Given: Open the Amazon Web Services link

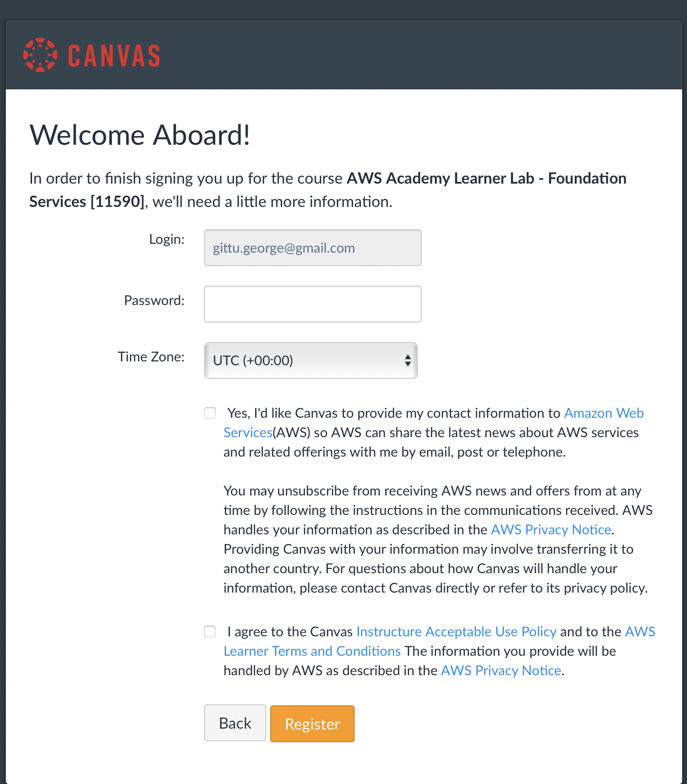Looking at the screenshot, I should coord(604,413).
